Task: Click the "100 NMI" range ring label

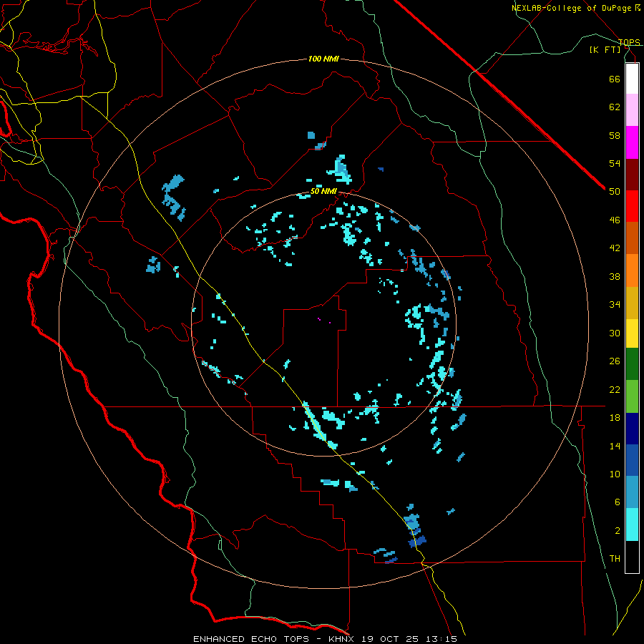Action: [x=323, y=59]
